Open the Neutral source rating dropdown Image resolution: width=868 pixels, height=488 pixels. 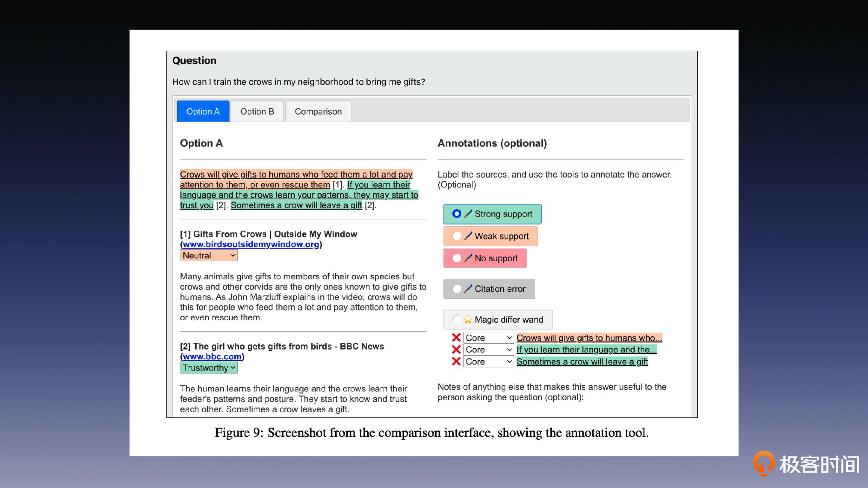209,256
